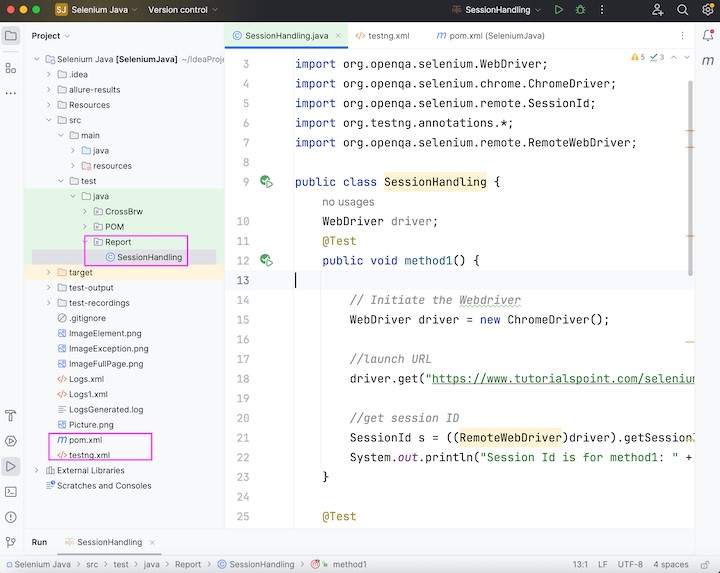This screenshot has height=573, width=720.
Task: Click run gutter icon beside class SessionHandling
Action: click(x=266, y=182)
